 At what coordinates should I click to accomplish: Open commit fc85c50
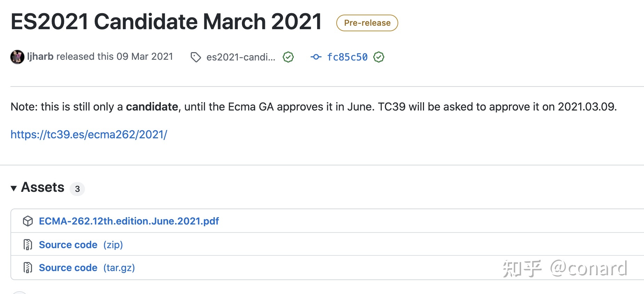pyautogui.click(x=347, y=57)
